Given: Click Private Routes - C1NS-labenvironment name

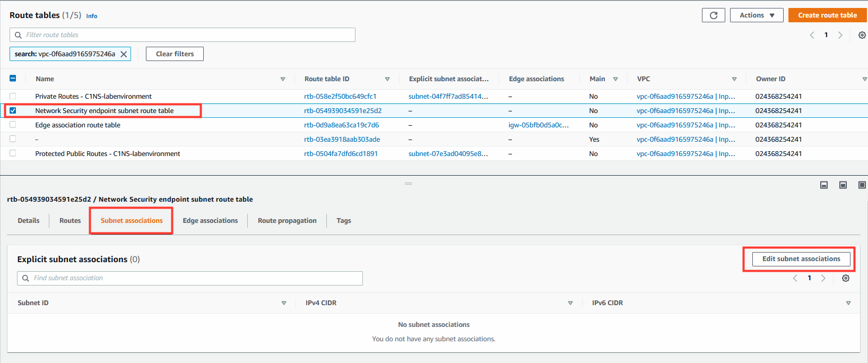Looking at the screenshot, I should [93, 97].
